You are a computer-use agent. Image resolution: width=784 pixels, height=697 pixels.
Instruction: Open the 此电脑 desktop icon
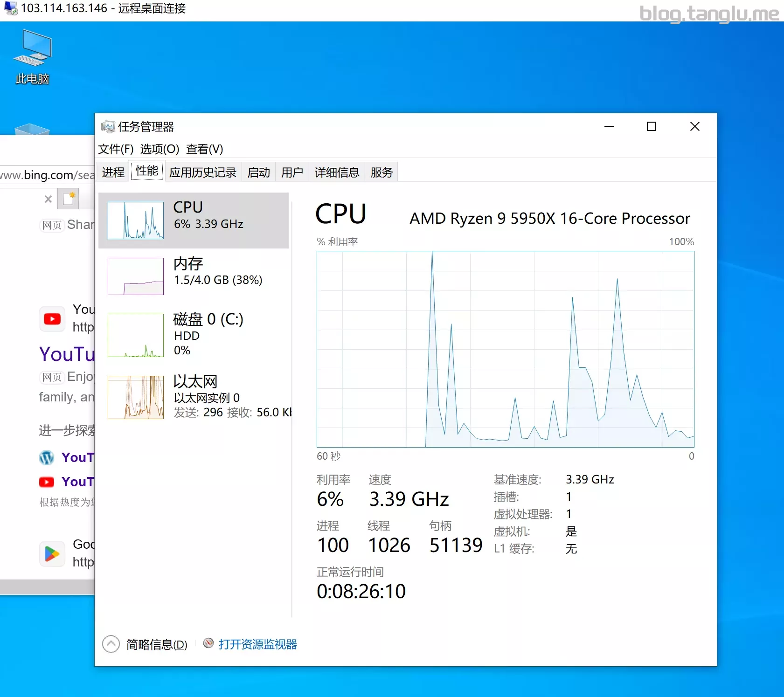coord(32,57)
